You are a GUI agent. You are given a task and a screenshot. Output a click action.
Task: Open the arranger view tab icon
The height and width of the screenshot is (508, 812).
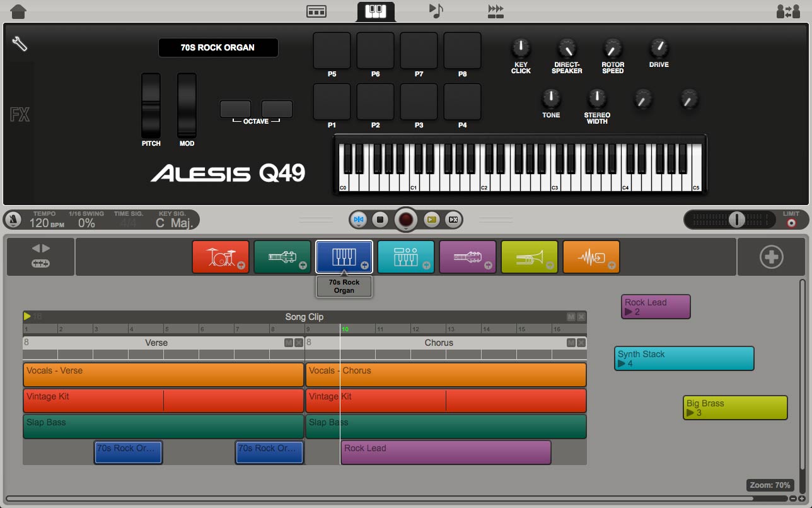pyautogui.click(x=316, y=11)
